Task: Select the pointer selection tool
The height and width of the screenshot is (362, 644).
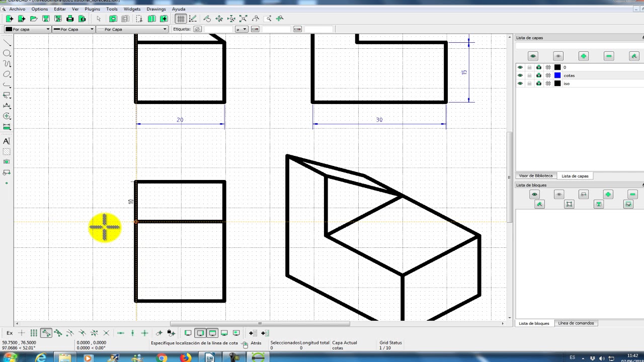Action: (x=99, y=19)
